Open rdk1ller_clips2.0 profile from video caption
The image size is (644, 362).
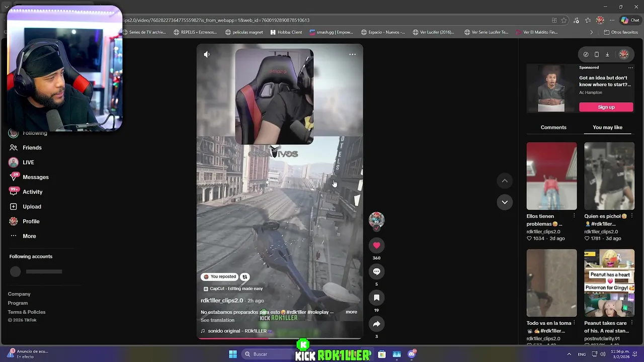[x=222, y=300]
